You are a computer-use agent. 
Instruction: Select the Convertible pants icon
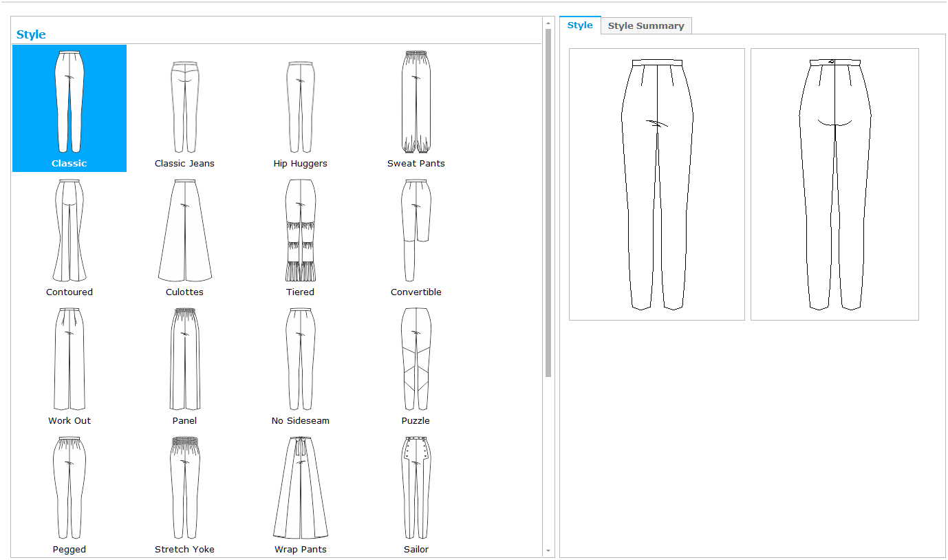[x=416, y=230]
